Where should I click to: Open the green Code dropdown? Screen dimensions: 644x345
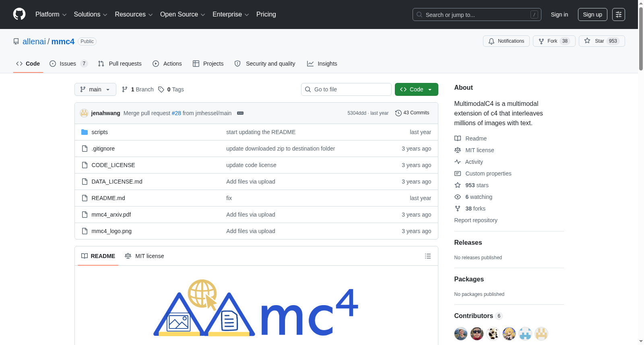[x=417, y=89]
